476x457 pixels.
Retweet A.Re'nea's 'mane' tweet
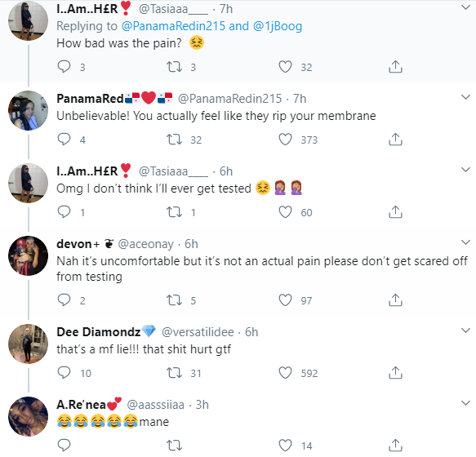[174, 445]
